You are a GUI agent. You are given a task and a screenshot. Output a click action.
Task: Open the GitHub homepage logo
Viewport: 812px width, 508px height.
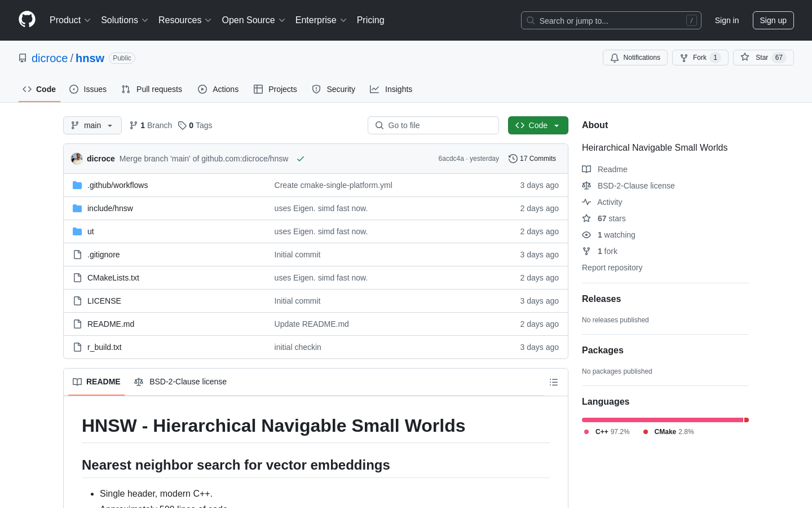[x=27, y=20]
